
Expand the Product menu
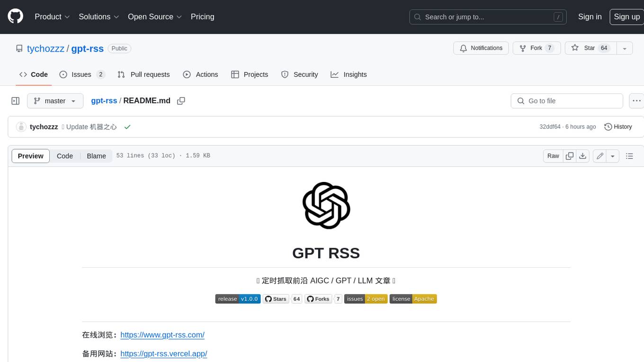click(x=52, y=17)
